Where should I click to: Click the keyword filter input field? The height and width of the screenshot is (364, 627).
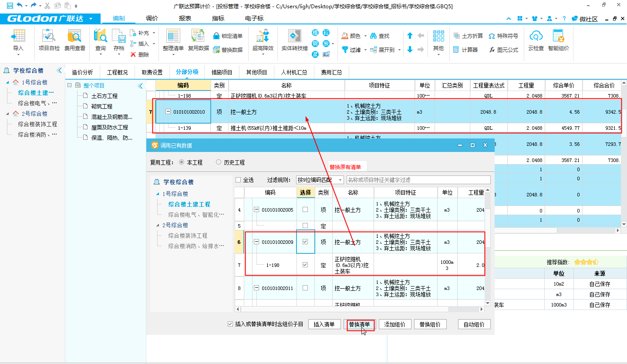tap(418, 180)
